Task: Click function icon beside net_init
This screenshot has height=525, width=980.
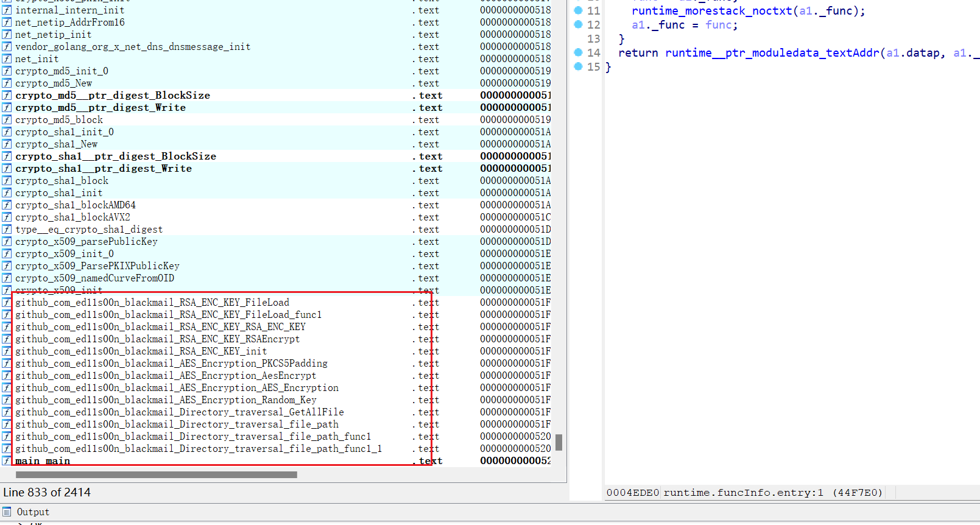Action: pyautogui.click(x=7, y=59)
